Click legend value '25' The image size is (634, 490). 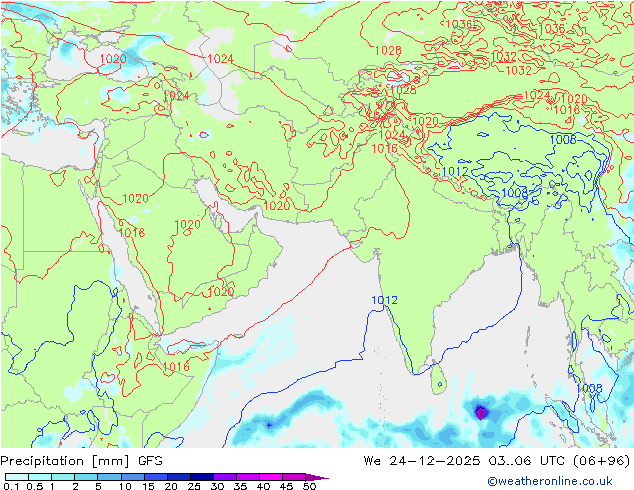194,486
